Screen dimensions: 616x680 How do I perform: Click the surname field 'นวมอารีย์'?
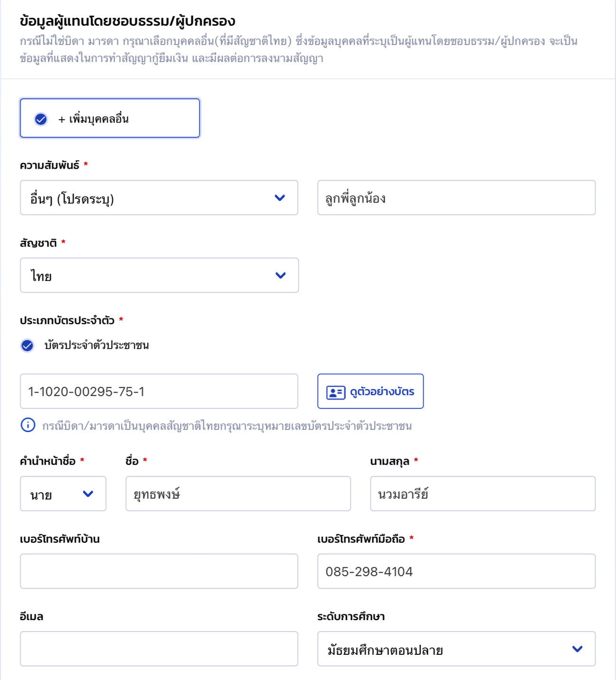[483, 494]
